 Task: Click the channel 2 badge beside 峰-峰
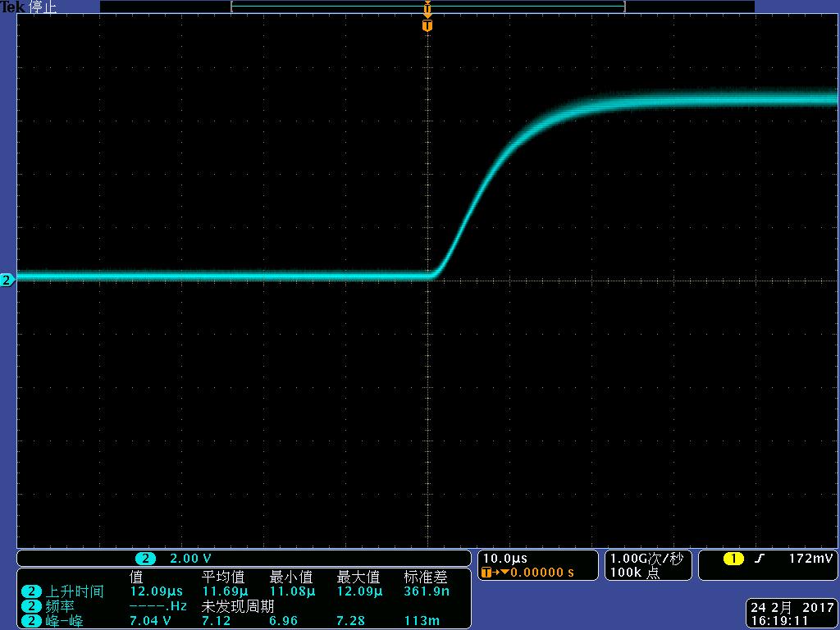(31, 621)
